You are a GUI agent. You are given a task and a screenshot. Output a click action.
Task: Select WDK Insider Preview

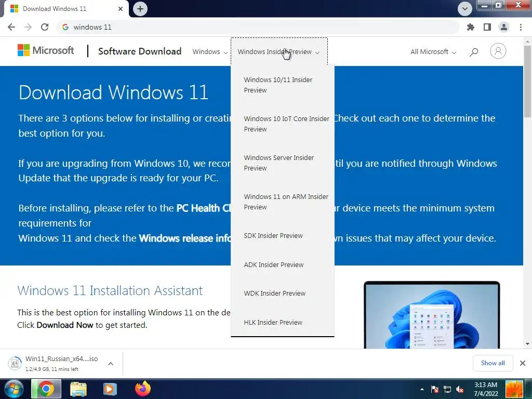tap(274, 294)
